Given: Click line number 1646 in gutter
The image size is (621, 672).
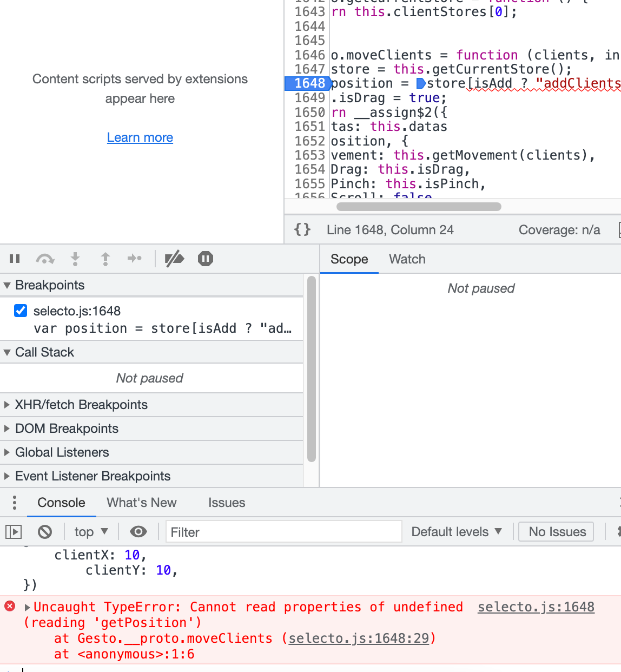Looking at the screenshot, I should (x=310, y=55).
